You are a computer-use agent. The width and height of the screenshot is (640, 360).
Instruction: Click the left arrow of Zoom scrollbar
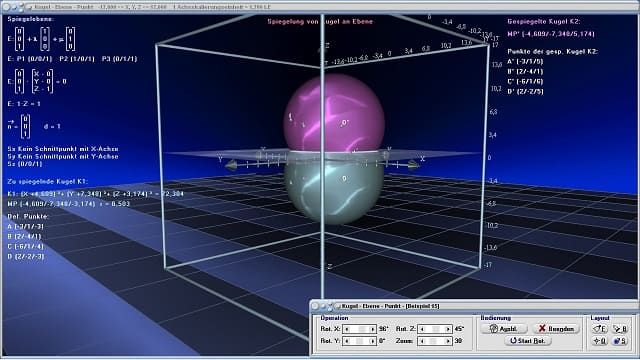click(x=422, y=341)
